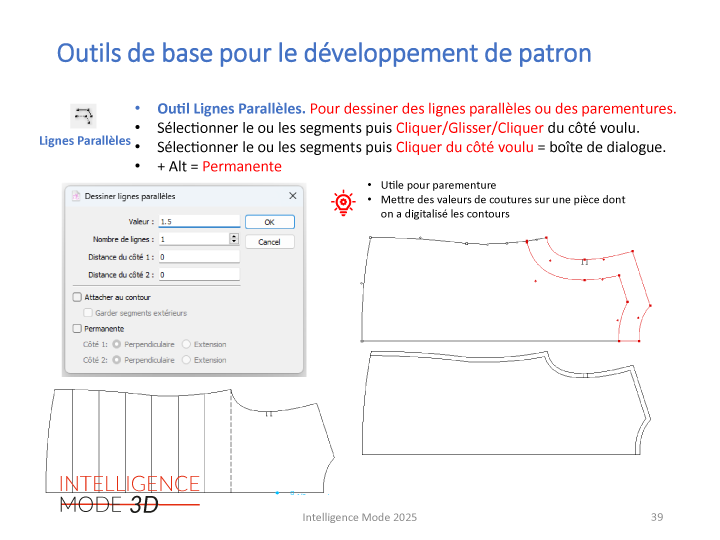Select Côté 2 Perpendiculaire radio button
720x540 pixels.
point(118,360)
